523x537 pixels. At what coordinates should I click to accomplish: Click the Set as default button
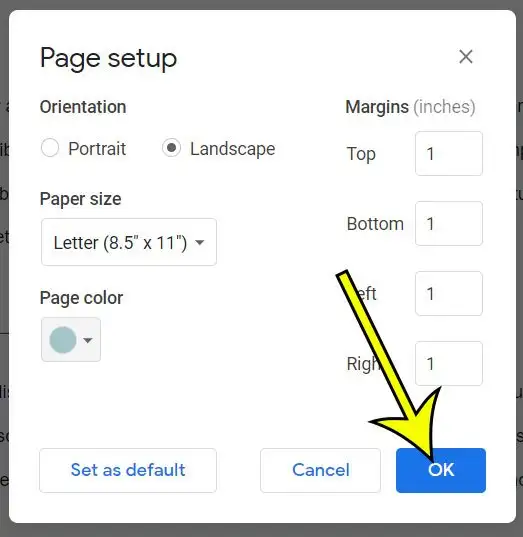coord(128,470)
